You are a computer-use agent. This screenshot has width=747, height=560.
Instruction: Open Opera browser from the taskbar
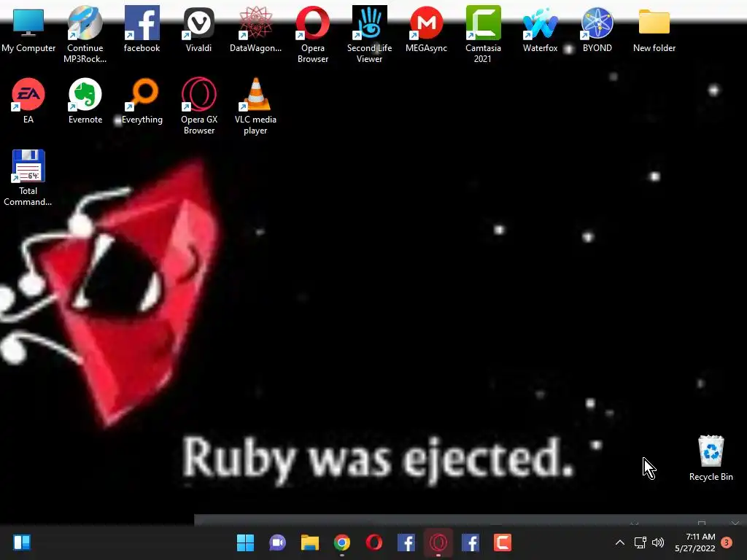click(x=374, y=542)
